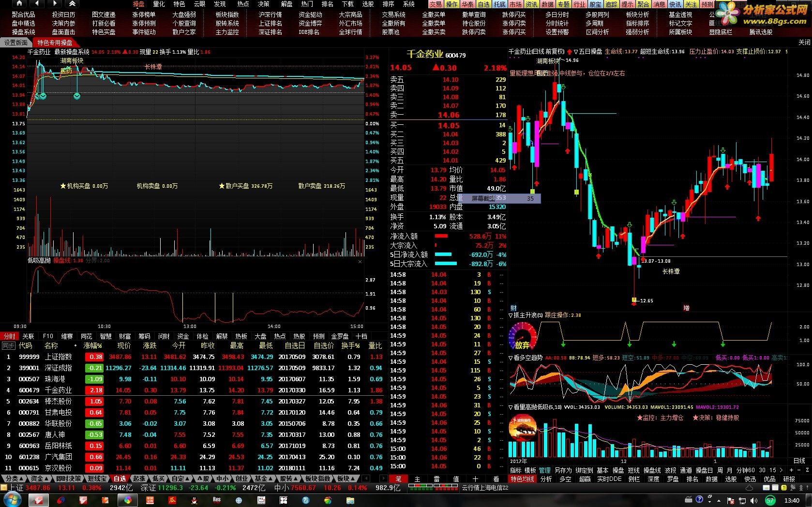
Task: Click the 快讯 toolbar button
Action: pyautogui.click(x=675, y=4)
